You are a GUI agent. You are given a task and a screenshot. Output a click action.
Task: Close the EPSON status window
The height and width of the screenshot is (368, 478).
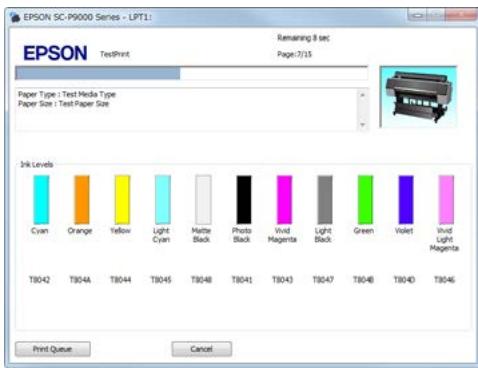(x=461, y=15)
